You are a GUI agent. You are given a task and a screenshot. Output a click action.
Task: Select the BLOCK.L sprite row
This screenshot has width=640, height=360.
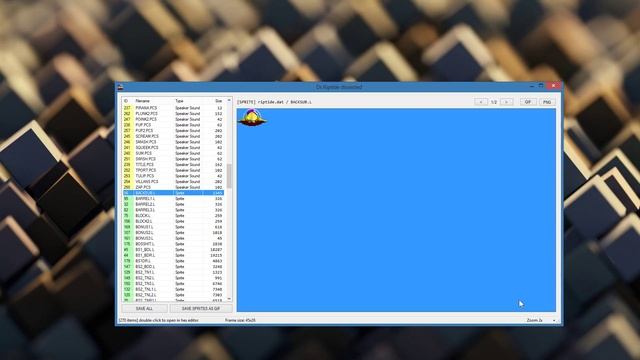pyautogui.click(x=173, y=216)
